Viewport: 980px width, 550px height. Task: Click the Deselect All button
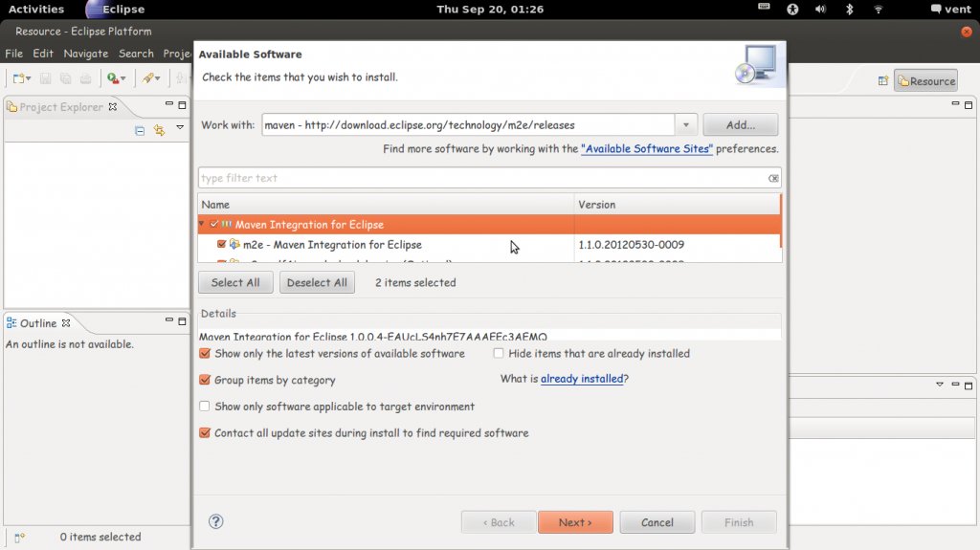(317, 282)
